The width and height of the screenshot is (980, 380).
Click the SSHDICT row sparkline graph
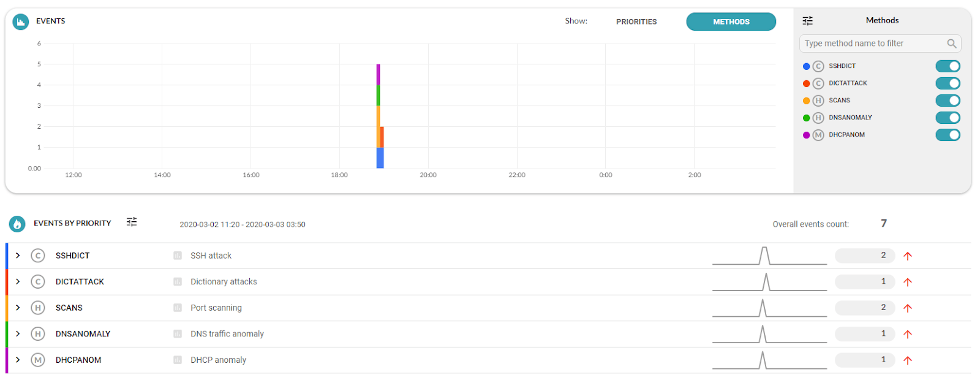tap(769, 256)
